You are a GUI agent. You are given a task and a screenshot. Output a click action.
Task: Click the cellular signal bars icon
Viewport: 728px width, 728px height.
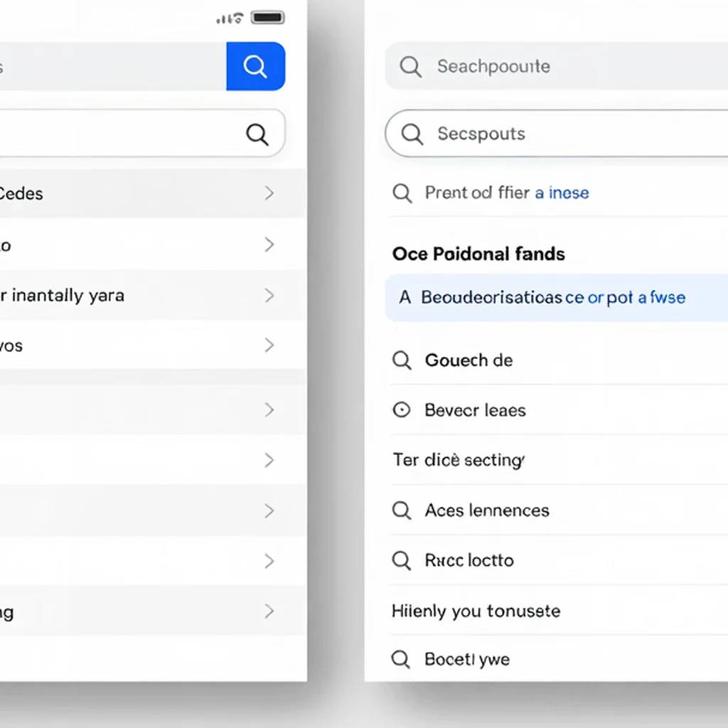(x=223, y=18)
